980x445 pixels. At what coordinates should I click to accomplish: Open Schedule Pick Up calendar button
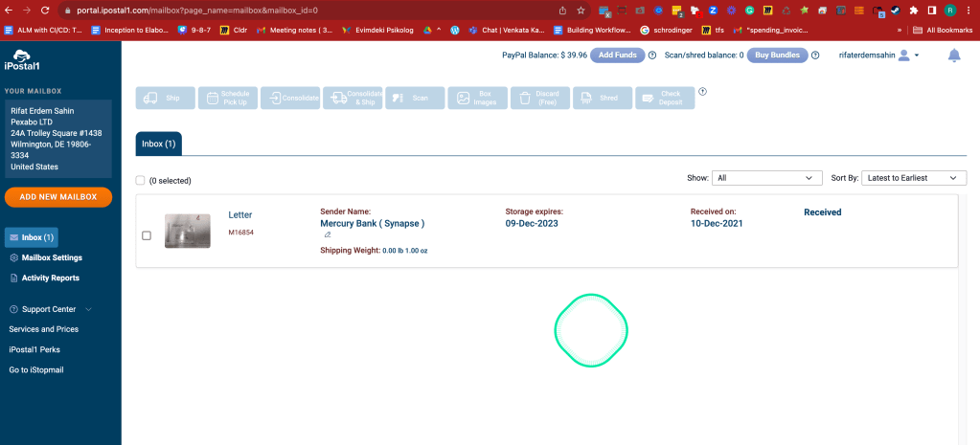click(x=227, y=98)
